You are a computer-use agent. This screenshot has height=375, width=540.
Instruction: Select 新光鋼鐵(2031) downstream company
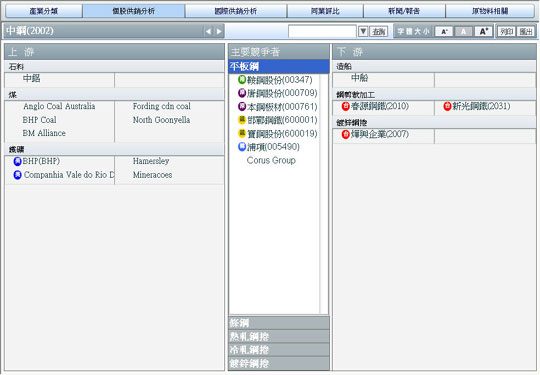pos(481,106)
